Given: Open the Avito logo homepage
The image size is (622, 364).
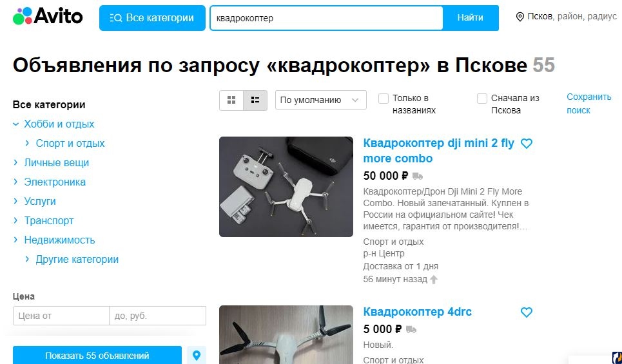Looking at the screenshot, I should [x=48, y=16].
